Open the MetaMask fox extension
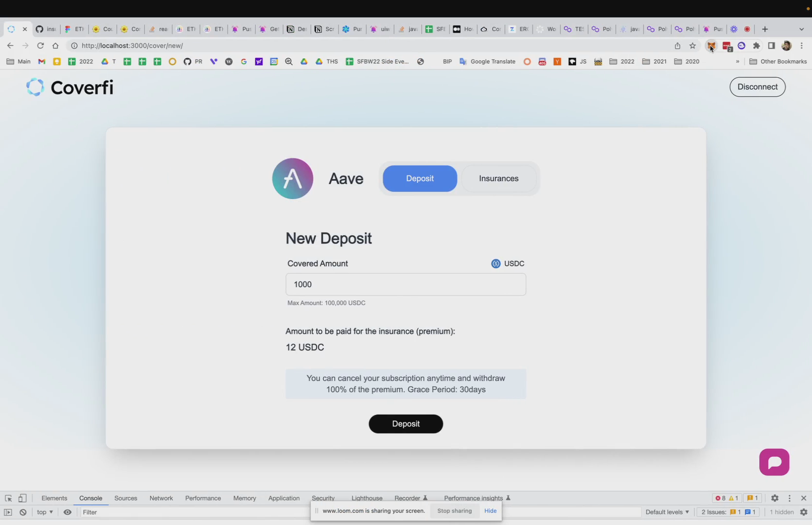 click(x=711, y=46)
